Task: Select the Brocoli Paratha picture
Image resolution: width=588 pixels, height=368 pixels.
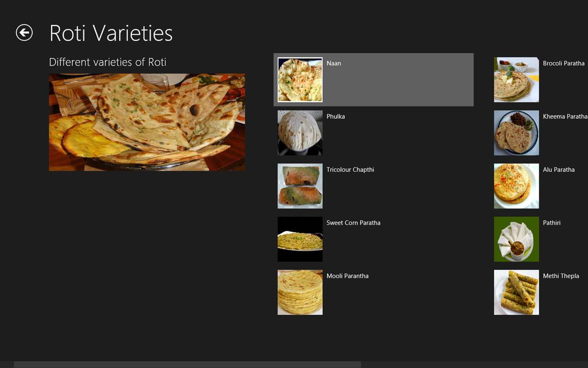Action: (x=516, y=80)
